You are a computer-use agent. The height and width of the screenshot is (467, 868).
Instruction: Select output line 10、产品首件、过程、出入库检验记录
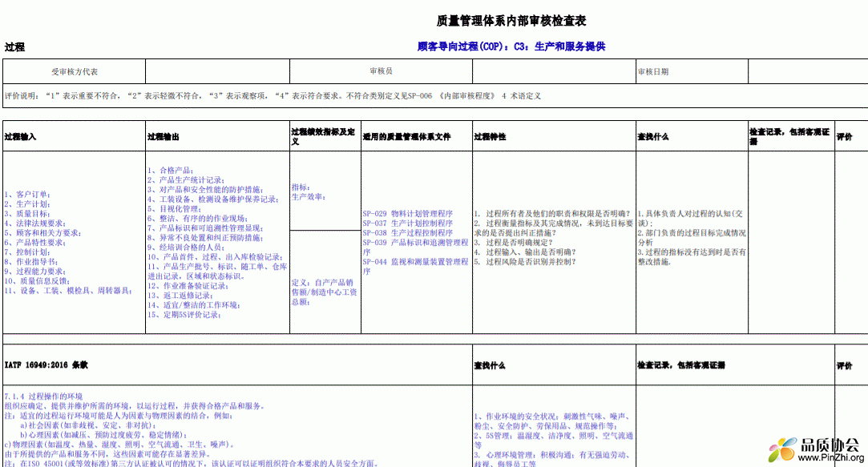tap(215, 257)
